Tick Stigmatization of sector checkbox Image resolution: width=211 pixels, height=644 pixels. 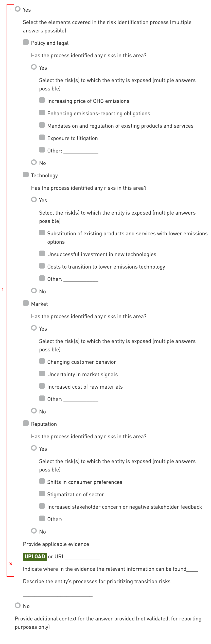42,494
